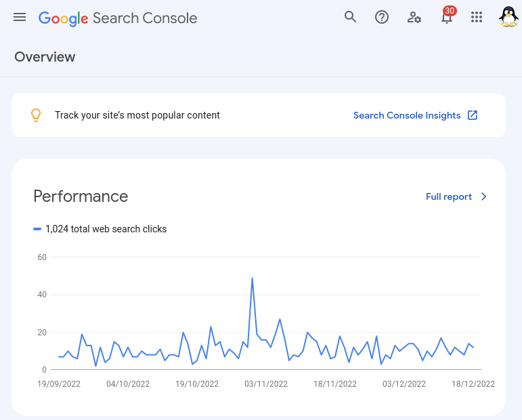Screen dimensions: 522x420
Task: Open the hamburger navigation menu
Action: (20, 17)
